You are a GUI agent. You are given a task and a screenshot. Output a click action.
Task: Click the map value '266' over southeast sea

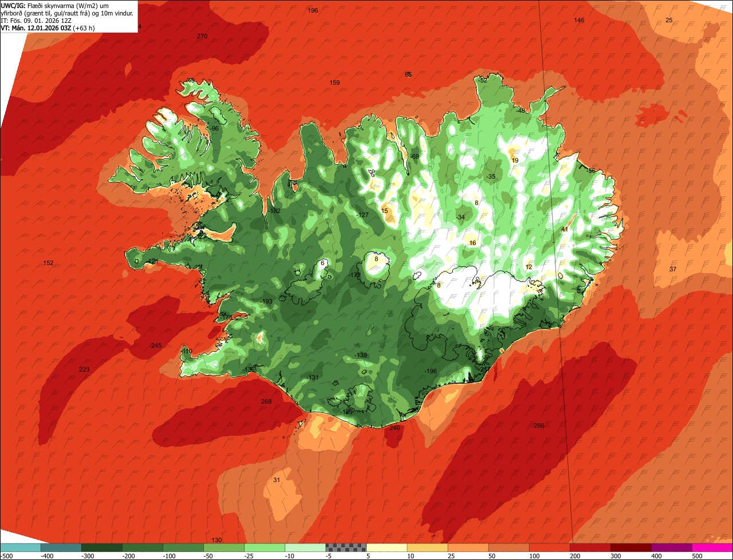[539, 426]
